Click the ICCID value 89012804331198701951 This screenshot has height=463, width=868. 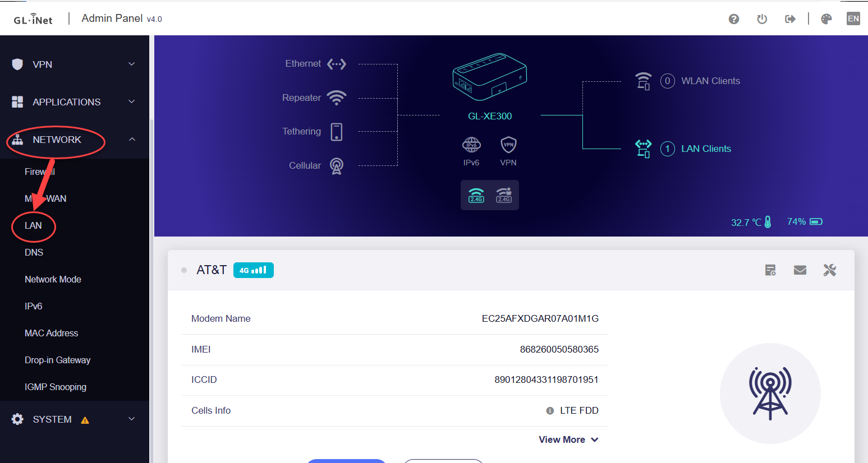546,379
